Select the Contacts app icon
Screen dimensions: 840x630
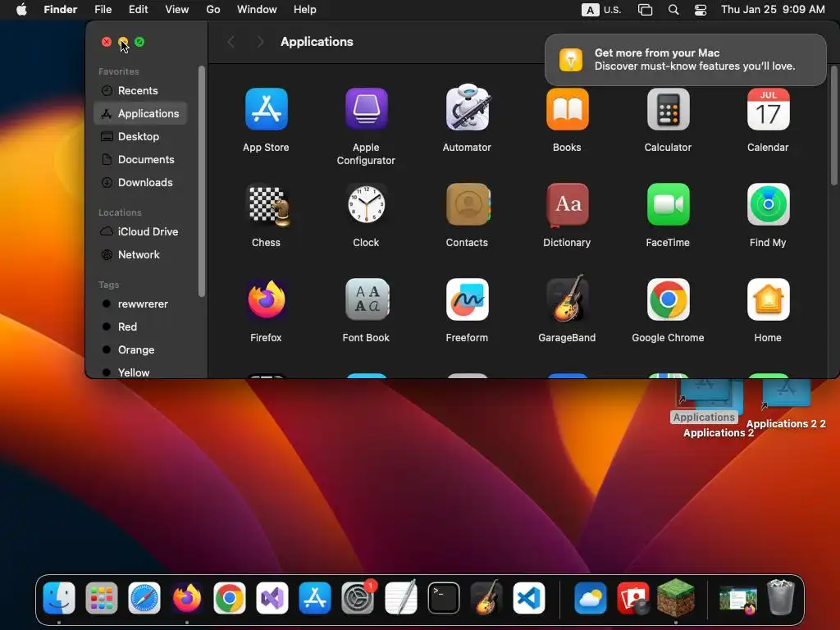(x=467, y=204)
